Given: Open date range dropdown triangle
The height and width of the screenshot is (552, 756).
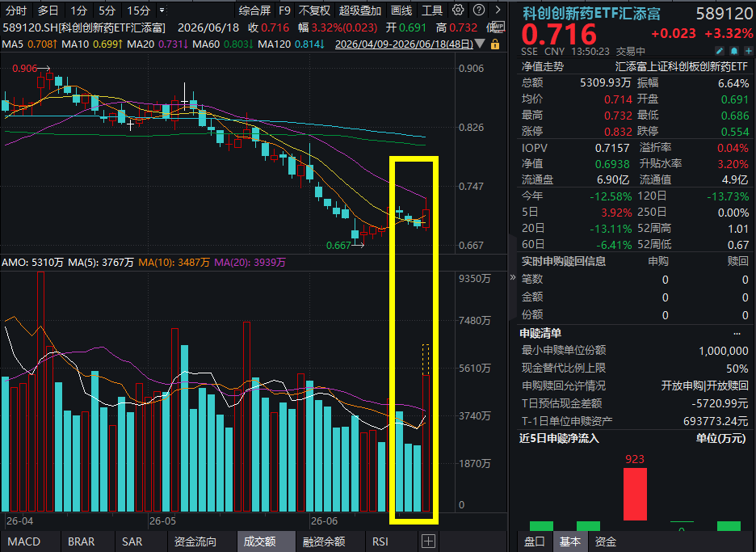Looking at the screenshot, I should tap(481, 44).
